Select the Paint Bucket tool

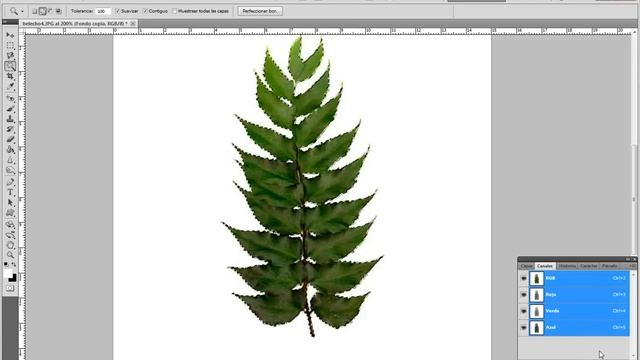tap(10, 150)
